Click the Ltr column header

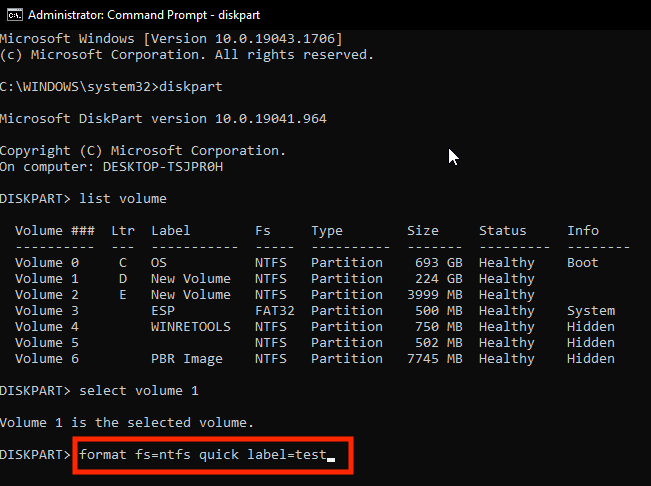click(123, 231)
